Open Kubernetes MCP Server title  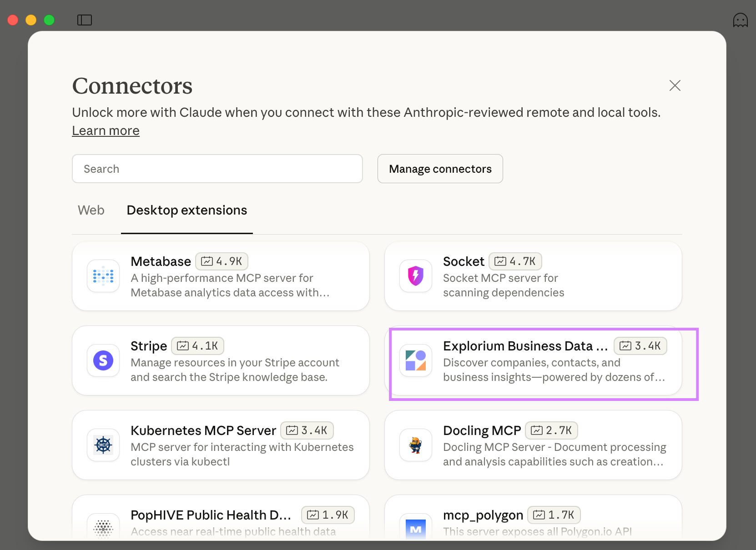tap(203, 430)
